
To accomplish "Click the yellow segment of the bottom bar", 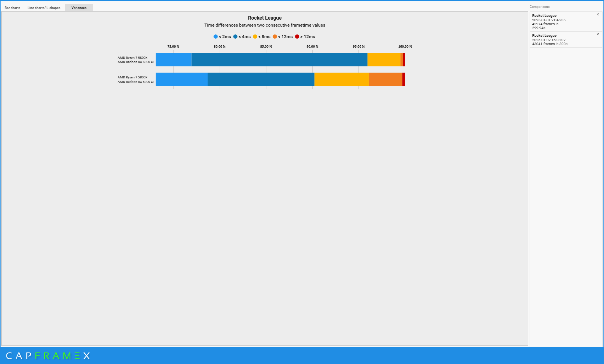I will click(341, 80).
